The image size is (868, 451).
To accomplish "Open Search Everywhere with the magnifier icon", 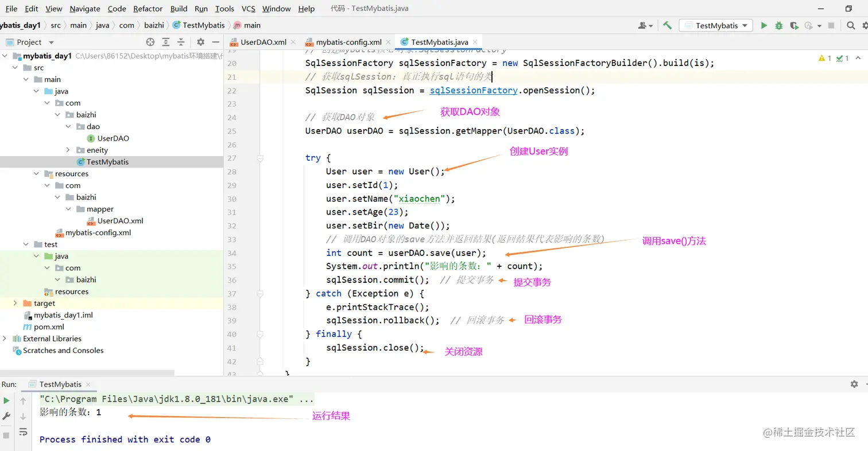I will (x=850, y=25).
